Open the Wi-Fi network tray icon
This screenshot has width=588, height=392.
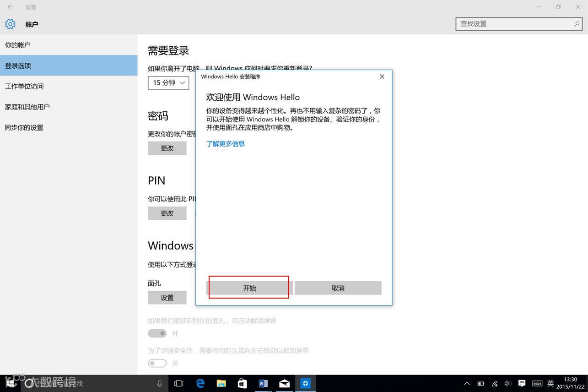pos(495,383)
